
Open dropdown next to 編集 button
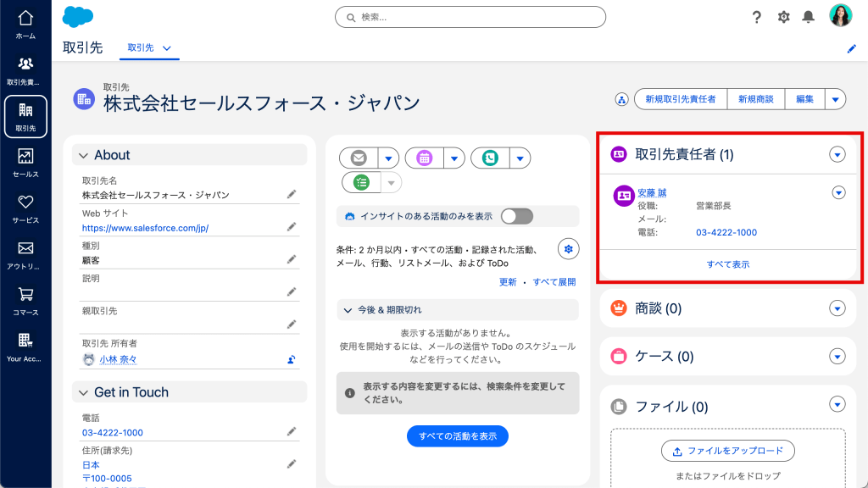pos(835,99)
